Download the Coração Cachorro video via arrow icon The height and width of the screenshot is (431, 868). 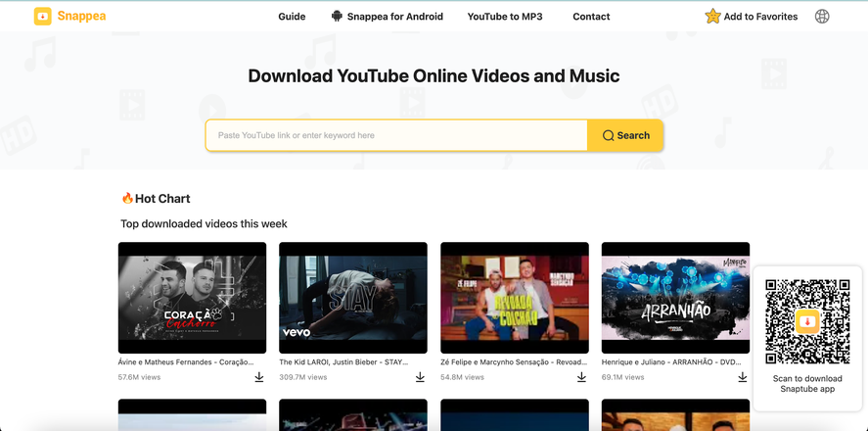point(259,377)
